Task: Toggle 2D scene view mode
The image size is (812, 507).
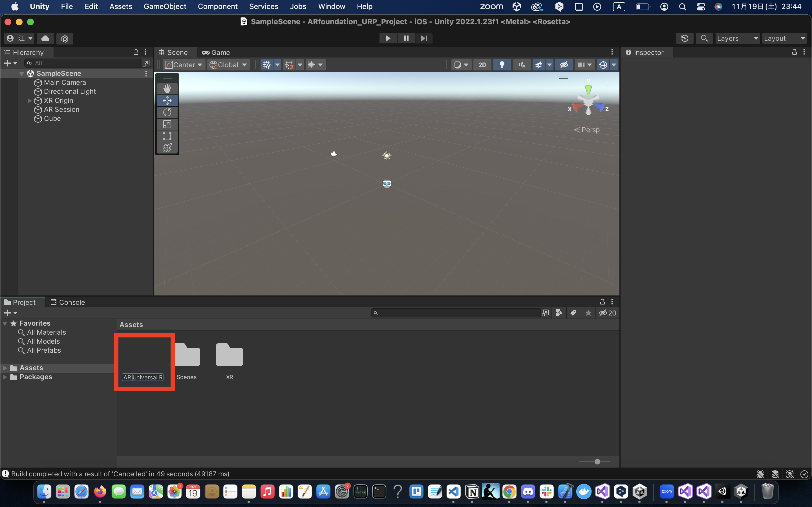Action: tap(482, 65)
